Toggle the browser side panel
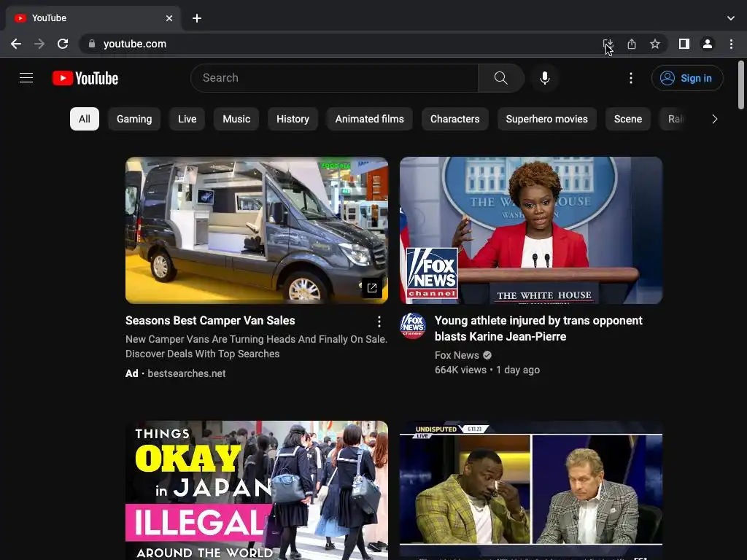Screen dimensions: 747x560 (684, 44)
